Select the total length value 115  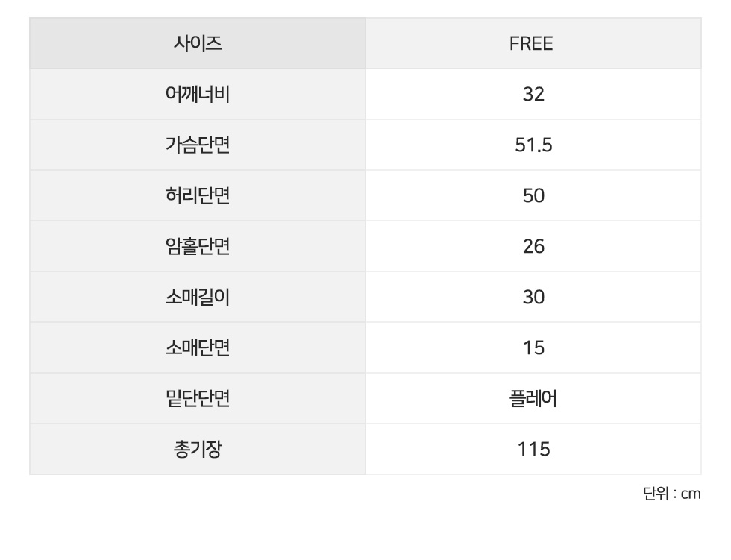click(533, 450)
